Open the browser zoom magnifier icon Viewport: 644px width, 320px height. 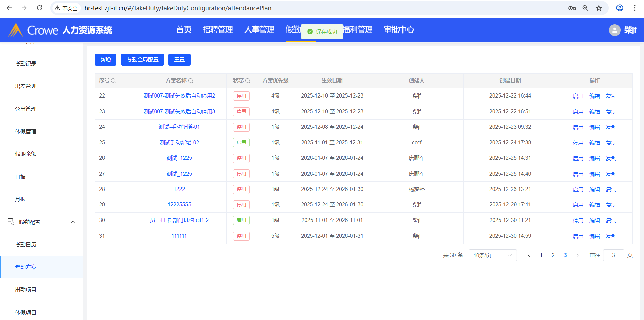pos(585,8)
